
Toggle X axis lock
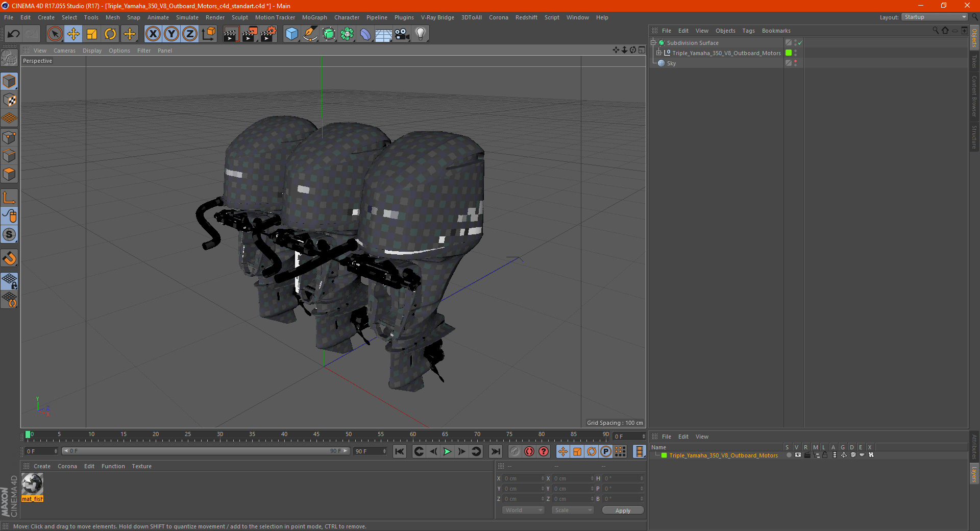(x=153, y=34)
